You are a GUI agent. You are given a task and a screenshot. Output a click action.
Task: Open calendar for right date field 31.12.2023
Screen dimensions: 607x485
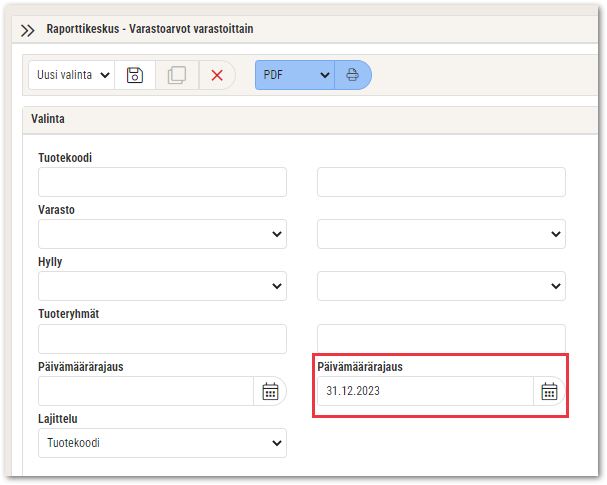[x=549, y=391]
